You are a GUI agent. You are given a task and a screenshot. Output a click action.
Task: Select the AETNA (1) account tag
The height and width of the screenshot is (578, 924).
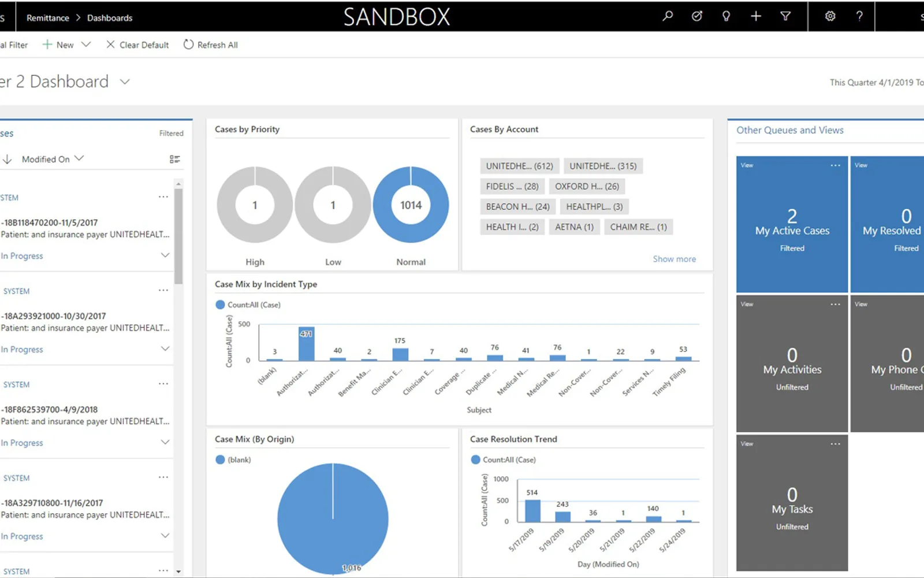pyautogui.click(x=574, y=227)
